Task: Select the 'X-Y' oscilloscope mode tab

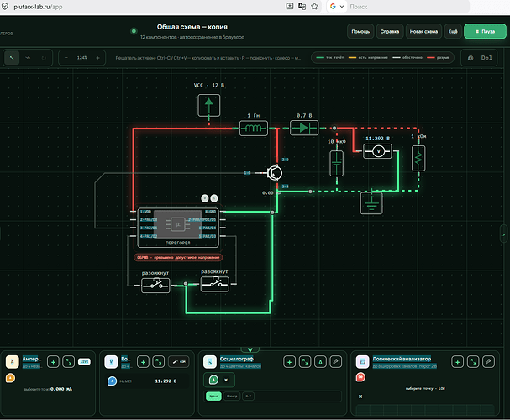Action: [248, 396]
